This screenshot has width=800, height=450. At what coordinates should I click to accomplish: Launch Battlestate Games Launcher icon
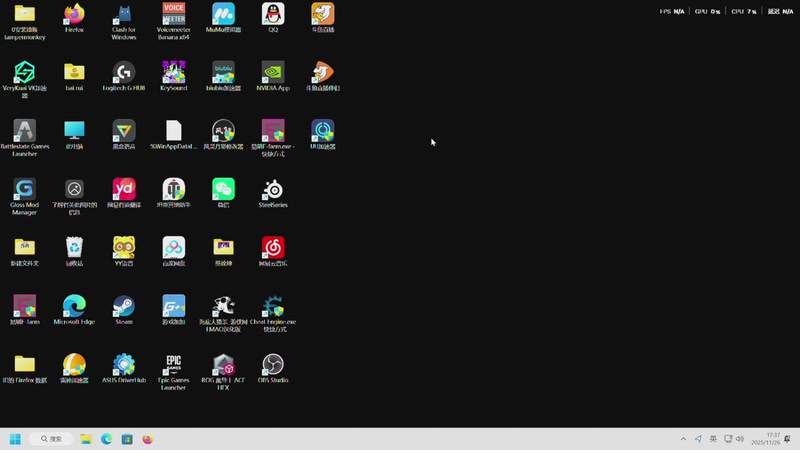click(24, 138)
